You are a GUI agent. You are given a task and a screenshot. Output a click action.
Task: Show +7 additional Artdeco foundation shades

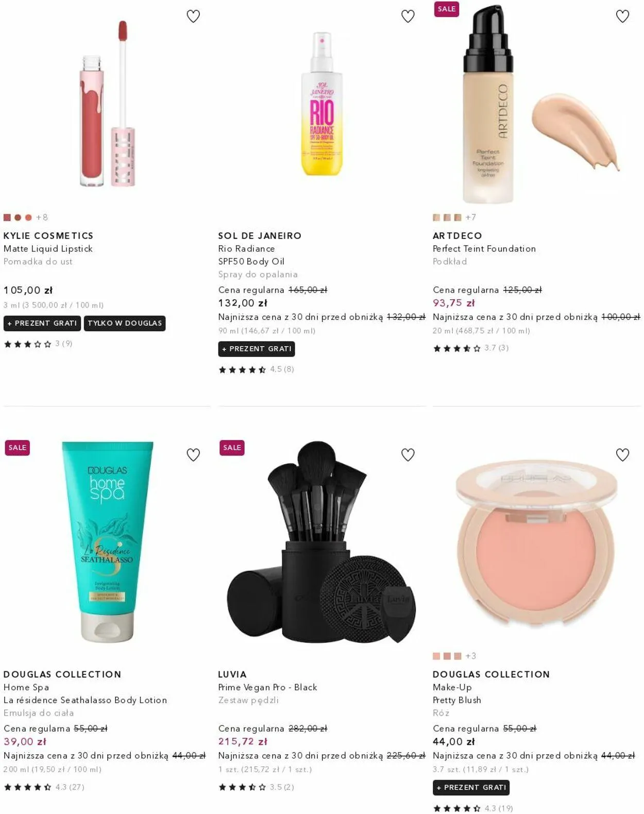[x=471, y=217]
